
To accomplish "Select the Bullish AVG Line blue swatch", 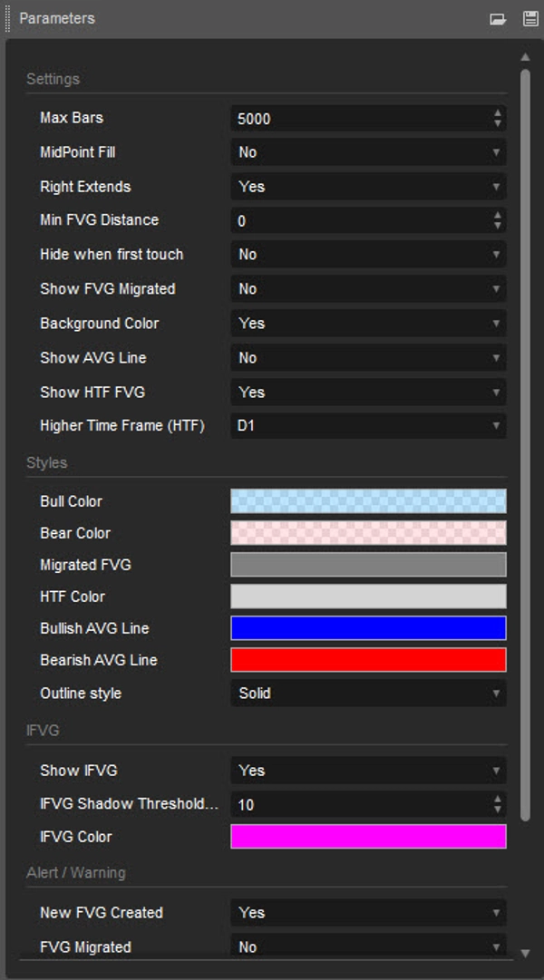I will pos(368,628).
